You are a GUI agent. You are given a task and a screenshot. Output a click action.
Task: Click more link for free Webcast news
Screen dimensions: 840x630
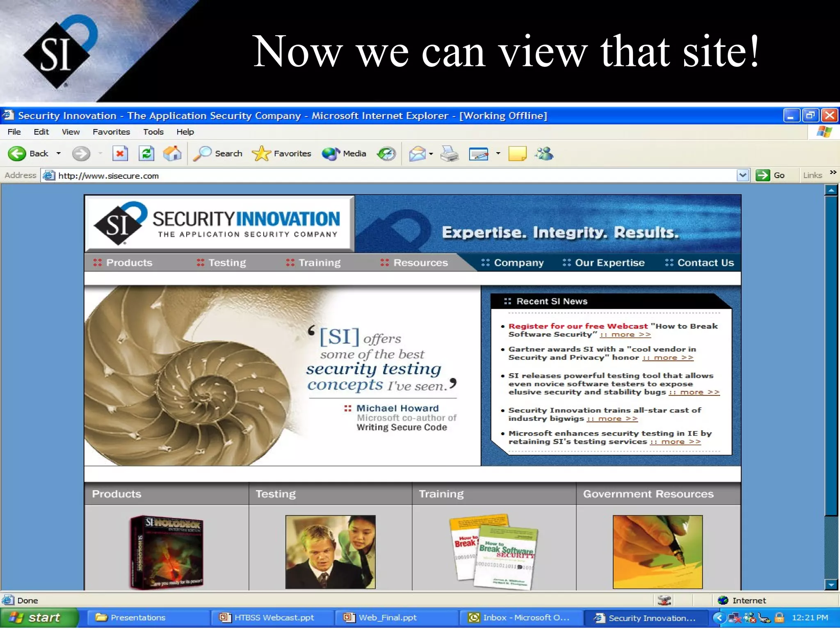point(625,335)
